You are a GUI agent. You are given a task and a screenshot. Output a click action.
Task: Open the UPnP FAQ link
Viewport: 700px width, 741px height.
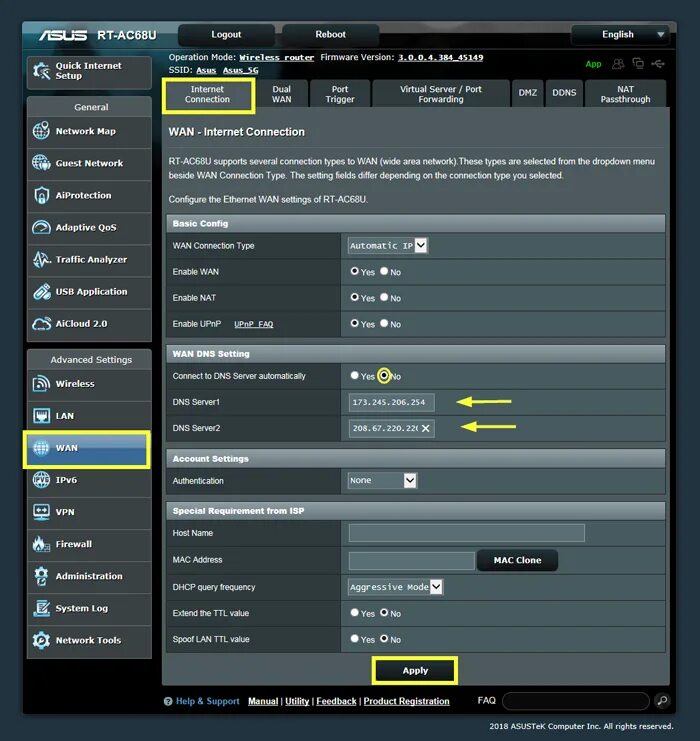click(254, 324)
